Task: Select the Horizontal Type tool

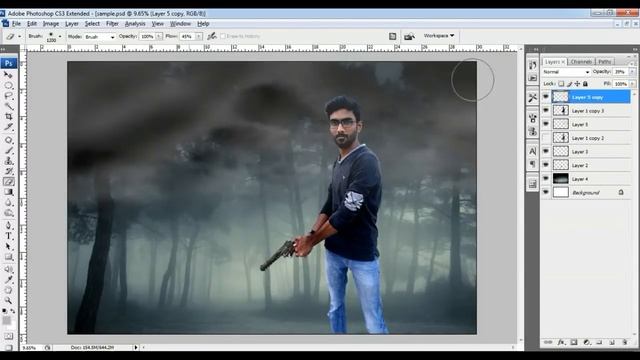Action: click(8, 236)
